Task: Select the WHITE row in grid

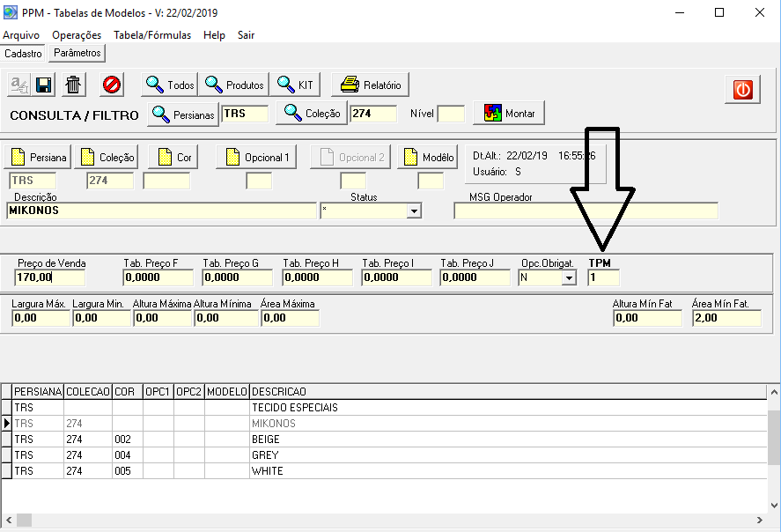Action: (384, 471)
